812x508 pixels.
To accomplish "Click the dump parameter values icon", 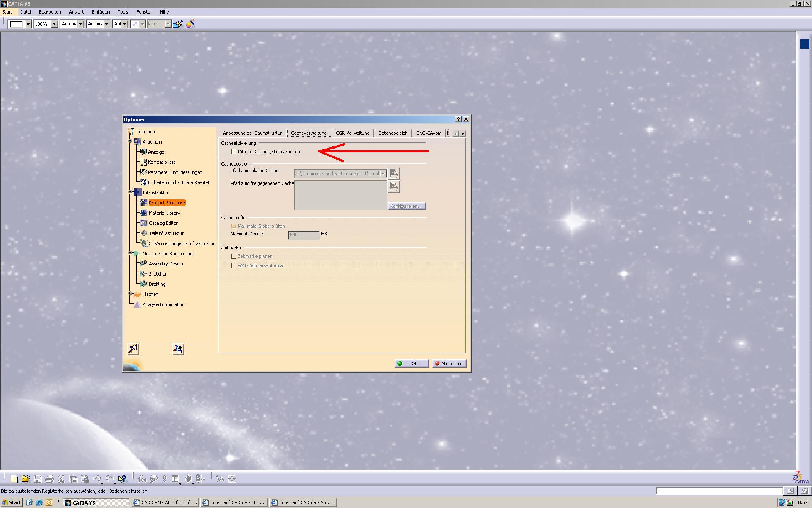I will [178, 349].
